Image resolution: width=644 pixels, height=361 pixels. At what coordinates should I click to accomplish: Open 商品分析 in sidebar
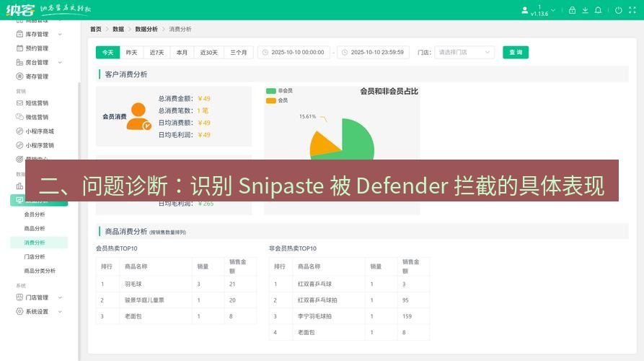(x=35, y=228)
